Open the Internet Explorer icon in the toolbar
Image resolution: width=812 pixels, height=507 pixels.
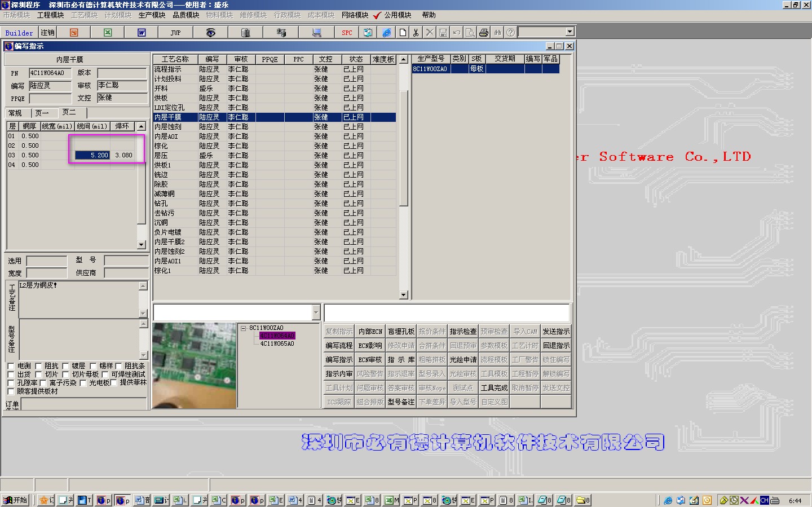[x=387, y=33]
